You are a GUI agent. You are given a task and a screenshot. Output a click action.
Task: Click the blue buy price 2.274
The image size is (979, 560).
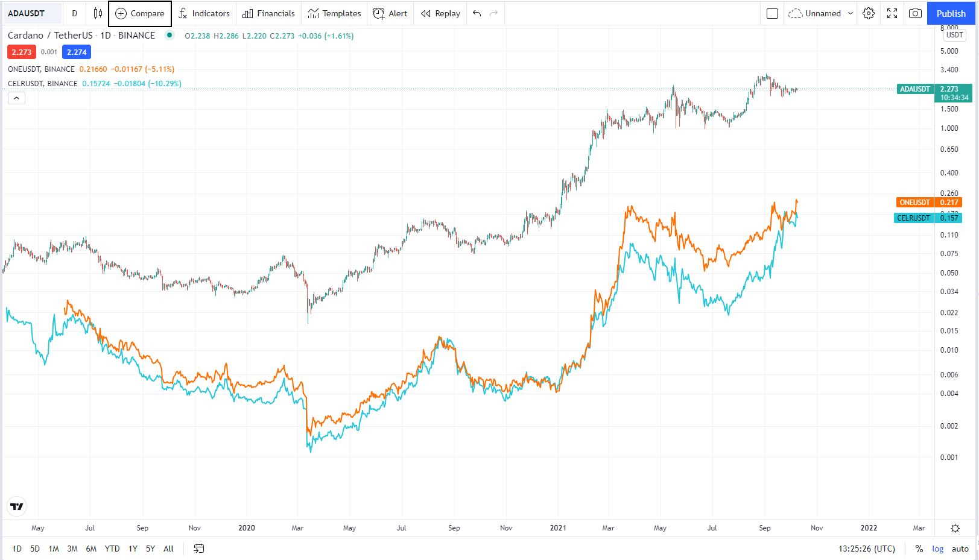point(77,52)
